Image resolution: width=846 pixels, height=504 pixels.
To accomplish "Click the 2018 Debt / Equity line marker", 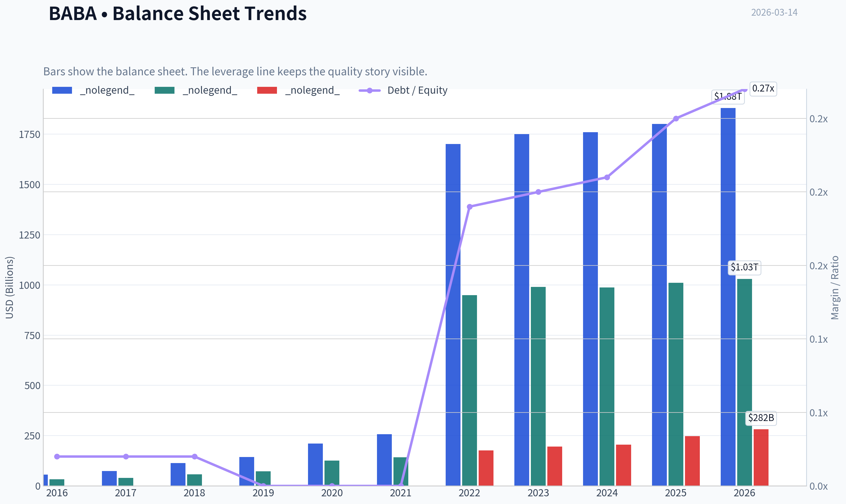I will coord(195,456).
